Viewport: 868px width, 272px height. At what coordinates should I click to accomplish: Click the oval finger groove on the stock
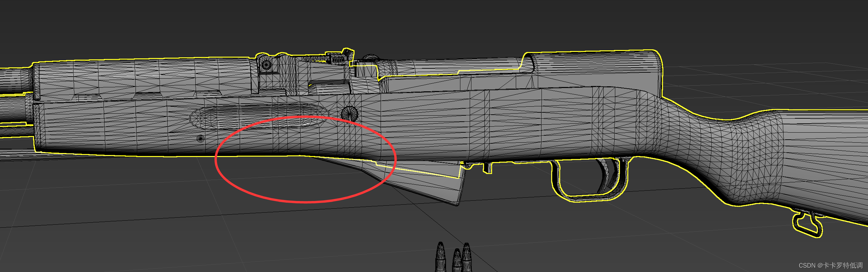tap(259, 116)
